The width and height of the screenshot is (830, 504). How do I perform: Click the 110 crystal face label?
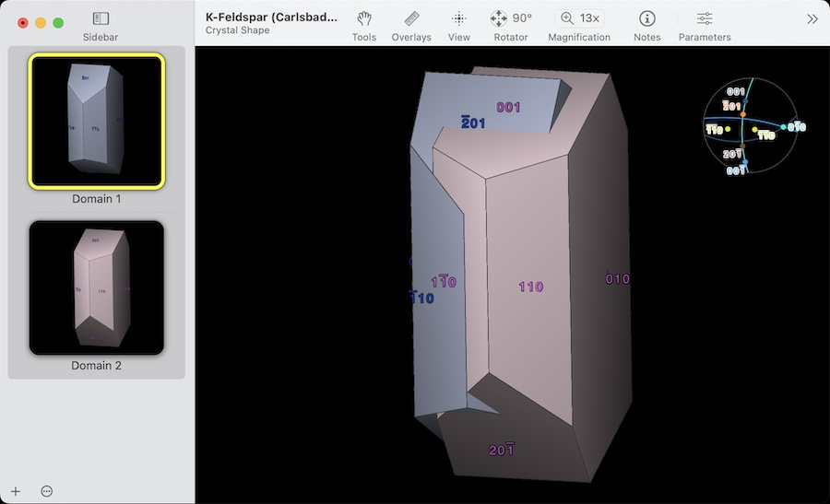pyautogui.click(x=530, y=287)
